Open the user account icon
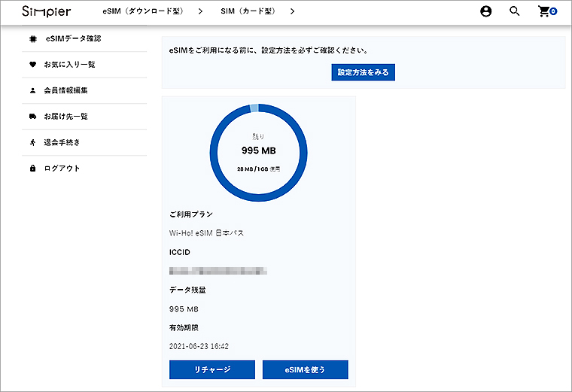The image size is (572, 392). coord(485,11)
